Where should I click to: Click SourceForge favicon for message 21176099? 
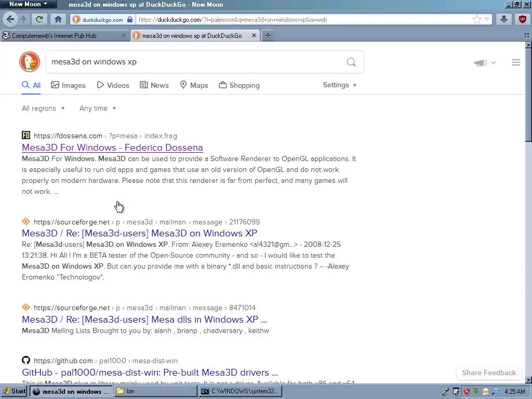[26, 221]
